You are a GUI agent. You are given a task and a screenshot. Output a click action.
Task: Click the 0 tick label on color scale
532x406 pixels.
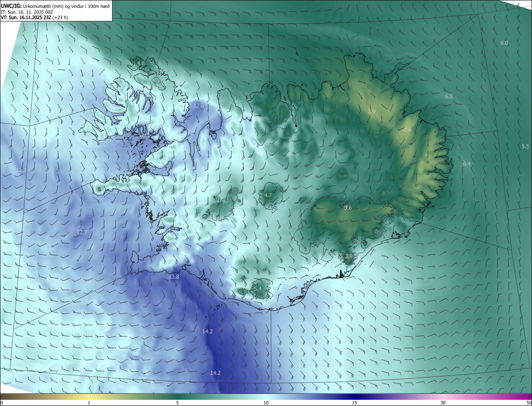click(2, 403)
